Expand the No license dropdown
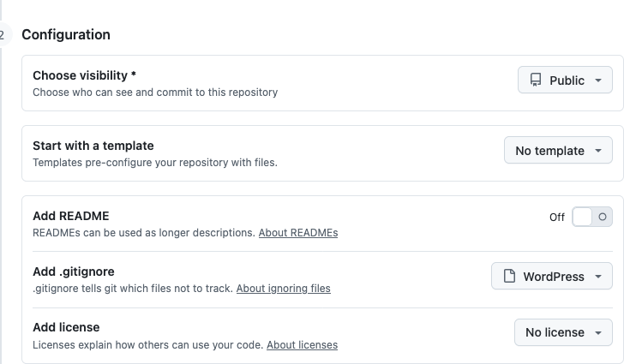The height and width of the screenshot is (364, 624). 563,332
